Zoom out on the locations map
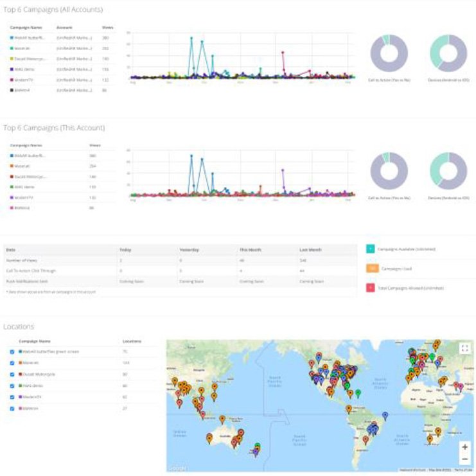The height and width of the screenshot is (476, 476). point(464,459)
